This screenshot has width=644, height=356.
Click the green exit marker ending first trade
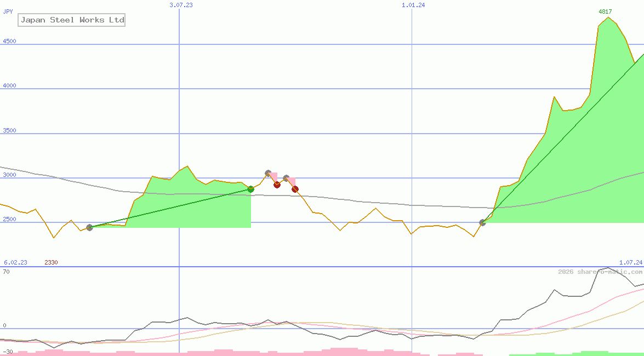click(250, 190)
